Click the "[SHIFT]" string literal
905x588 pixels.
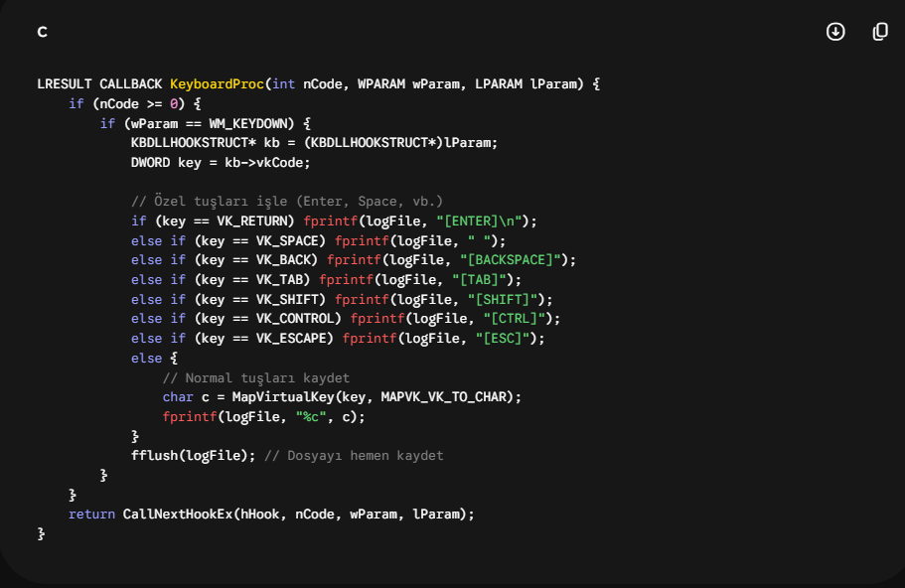[x=503, y=300]
